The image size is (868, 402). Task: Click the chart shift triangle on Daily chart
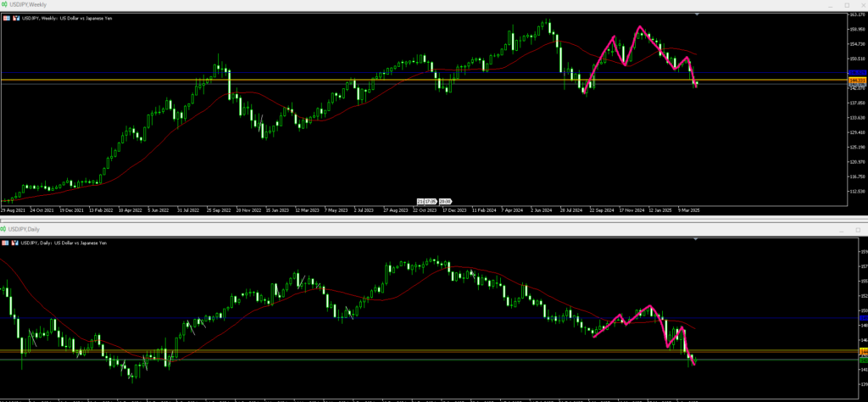click(698, 238)
